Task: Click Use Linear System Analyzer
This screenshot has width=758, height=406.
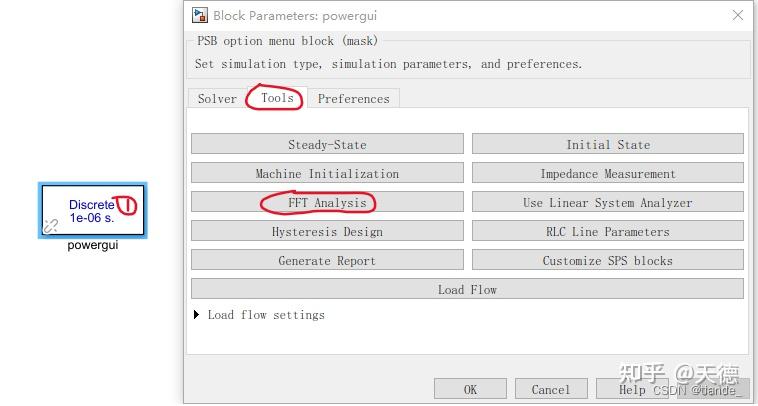Action: (607, 203)
